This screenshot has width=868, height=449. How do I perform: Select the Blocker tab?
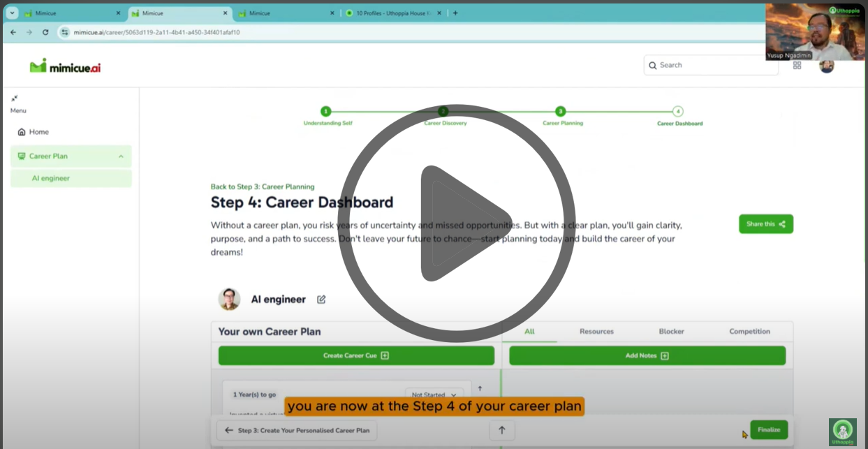point(670,331)
